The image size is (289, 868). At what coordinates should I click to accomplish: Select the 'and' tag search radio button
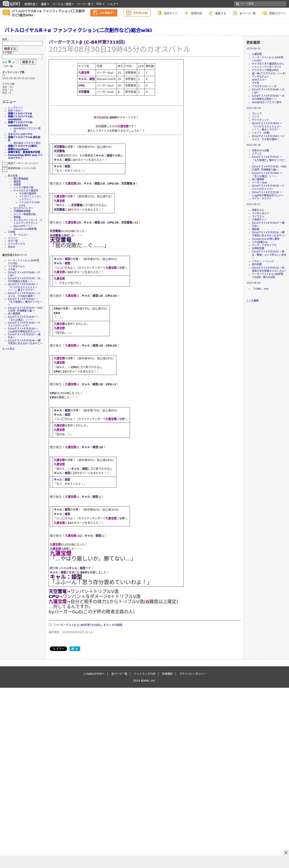point(9,62)
